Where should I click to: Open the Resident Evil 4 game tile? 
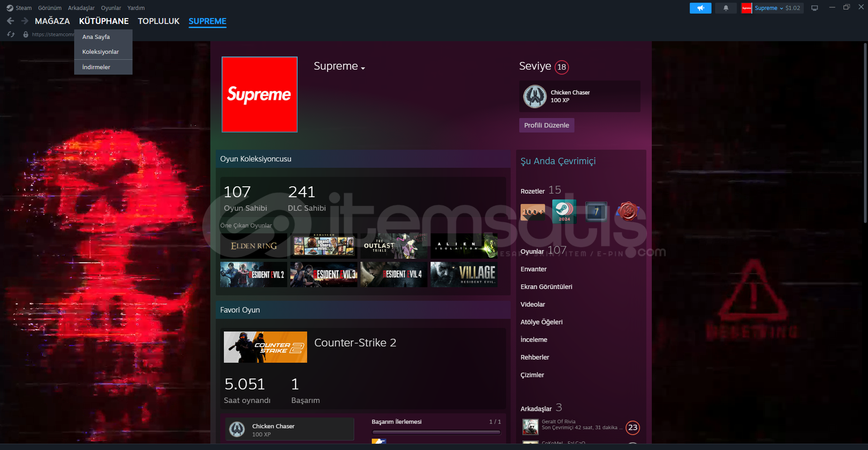(394, 275)
